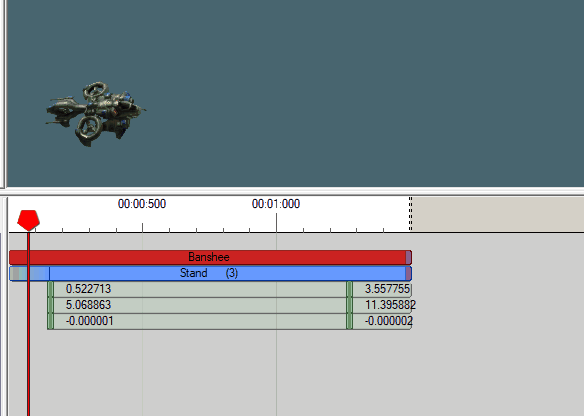Select the blue Stand (3) animation block
584x416 pixels.
point(210,273)
